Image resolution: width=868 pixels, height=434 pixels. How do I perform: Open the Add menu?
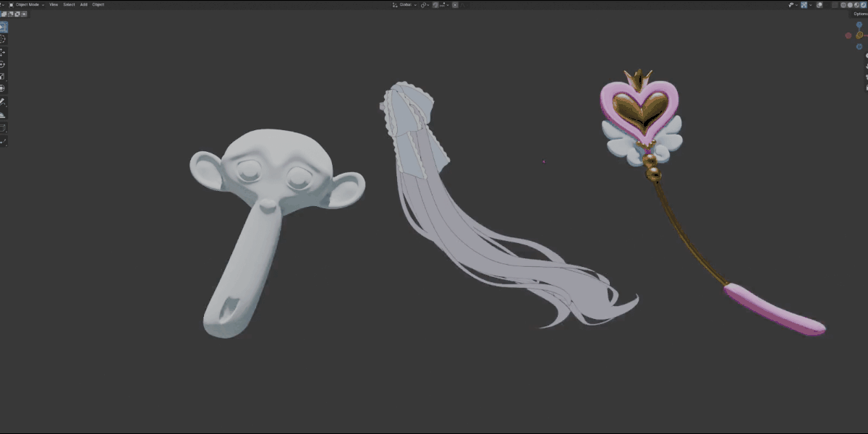[x=84, y=4]
